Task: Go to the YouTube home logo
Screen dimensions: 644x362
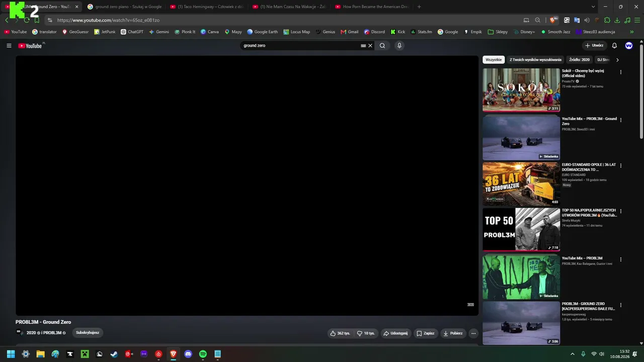Action: [30, 46]
